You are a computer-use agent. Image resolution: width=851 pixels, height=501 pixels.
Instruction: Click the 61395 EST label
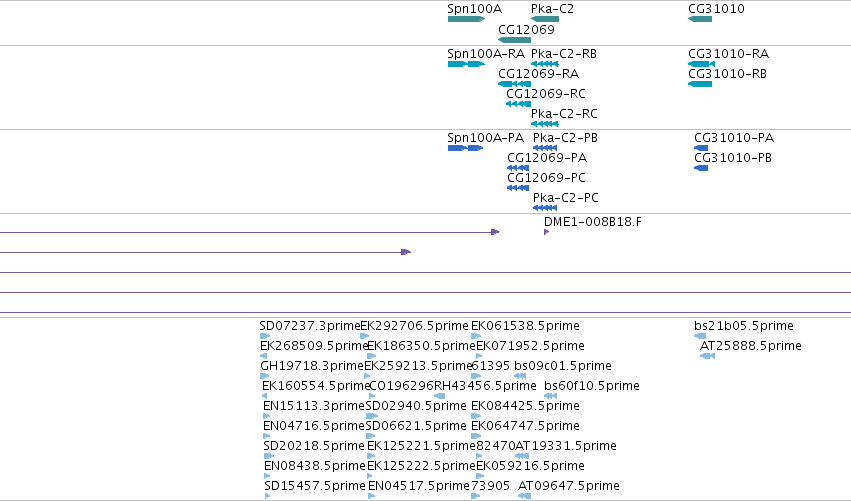(491, 366)
